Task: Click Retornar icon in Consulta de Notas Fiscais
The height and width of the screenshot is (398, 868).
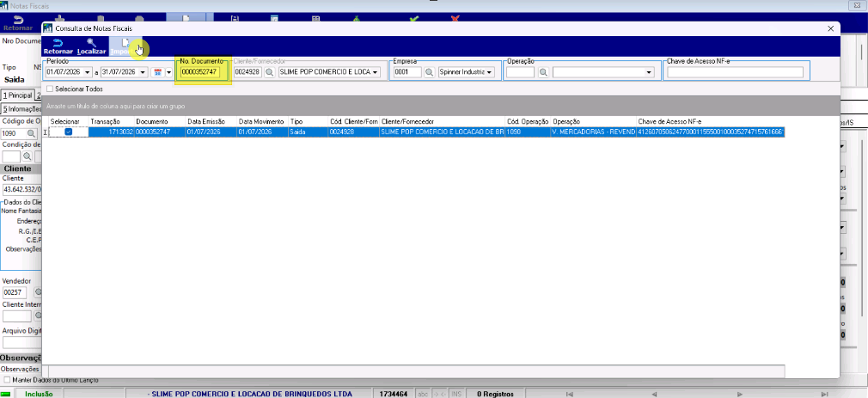Action: click(57, 43)
